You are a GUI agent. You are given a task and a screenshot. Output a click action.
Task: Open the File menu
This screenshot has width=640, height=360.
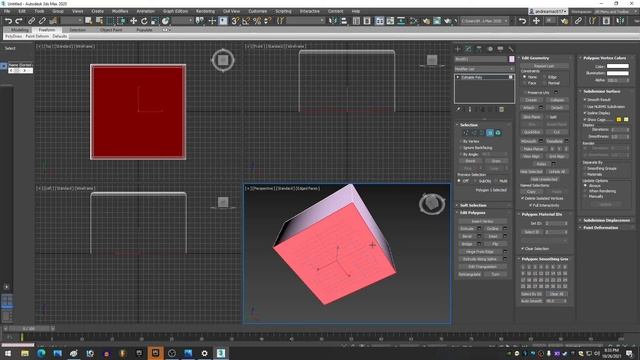point(7,11)
